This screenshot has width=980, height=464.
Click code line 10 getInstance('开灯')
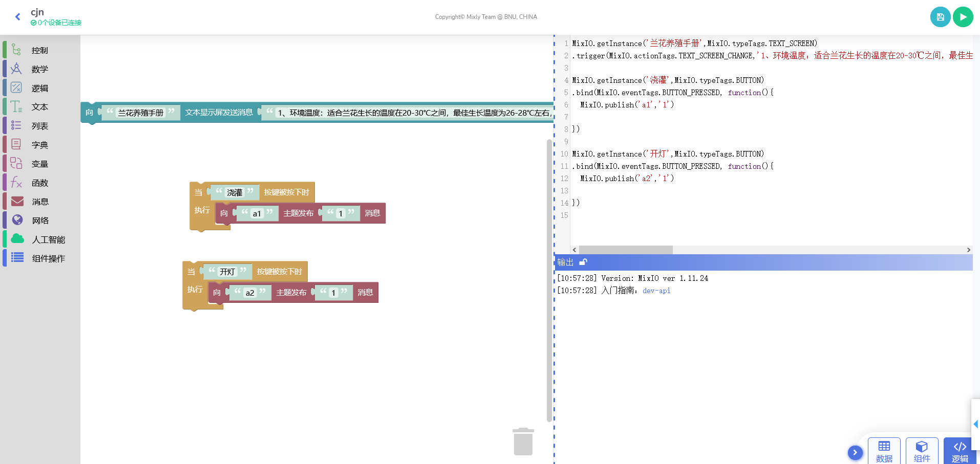click(x=668, y=154)
